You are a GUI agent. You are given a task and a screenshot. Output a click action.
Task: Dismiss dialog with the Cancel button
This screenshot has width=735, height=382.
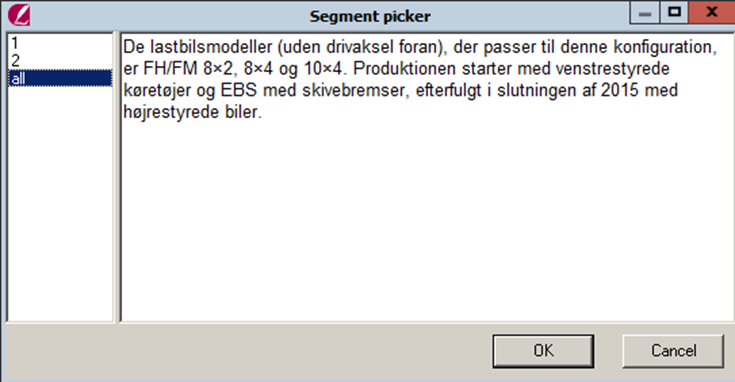point(673,351)
